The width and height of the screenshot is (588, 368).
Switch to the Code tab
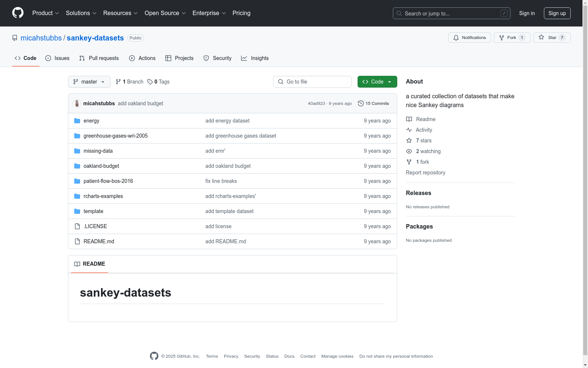click(26, 58)
